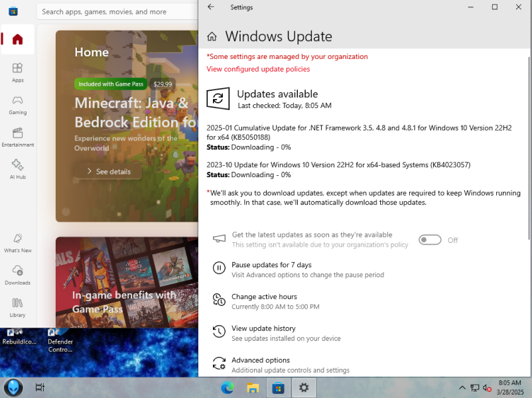Screen dimensions: 532x398
Task: Open Change active hours option
Action: coord(264,297)
